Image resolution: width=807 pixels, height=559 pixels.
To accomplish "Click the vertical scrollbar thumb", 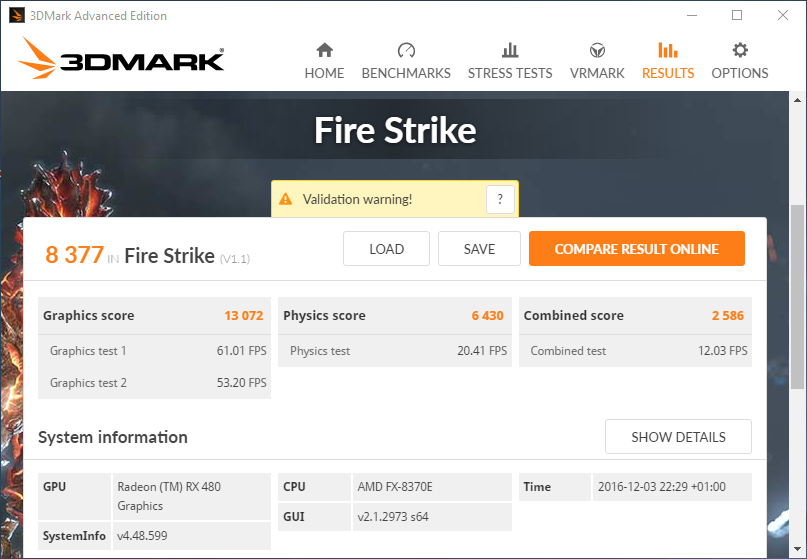I will coord(797,297).
